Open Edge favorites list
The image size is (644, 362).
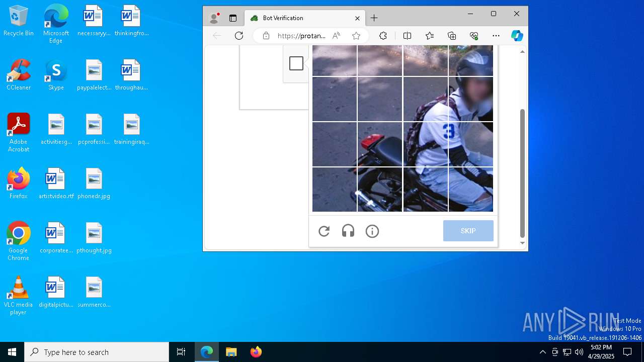click(430, 36)
